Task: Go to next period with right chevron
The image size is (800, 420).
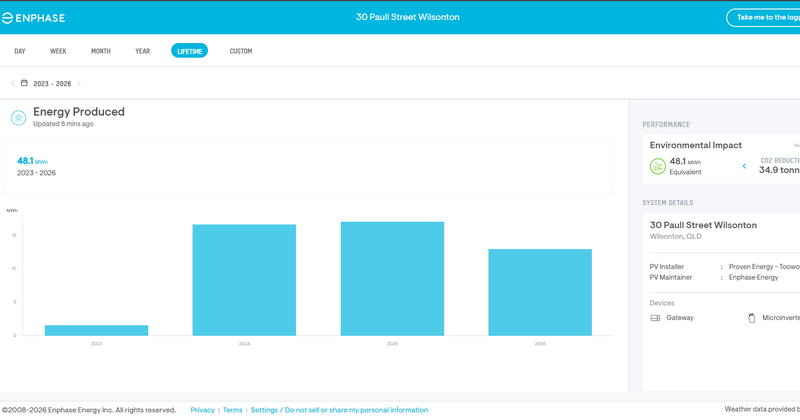Action: (x=78, y=83)
